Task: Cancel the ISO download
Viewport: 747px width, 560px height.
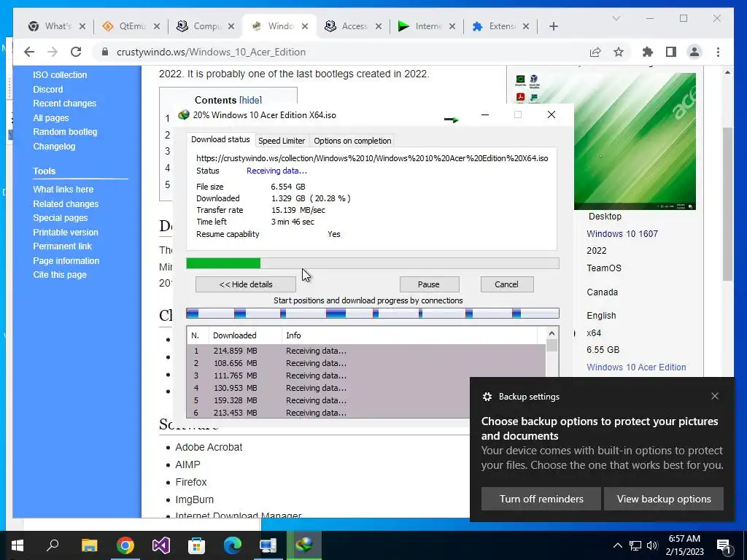Action: pyautogui.click(x=506, y=284)
